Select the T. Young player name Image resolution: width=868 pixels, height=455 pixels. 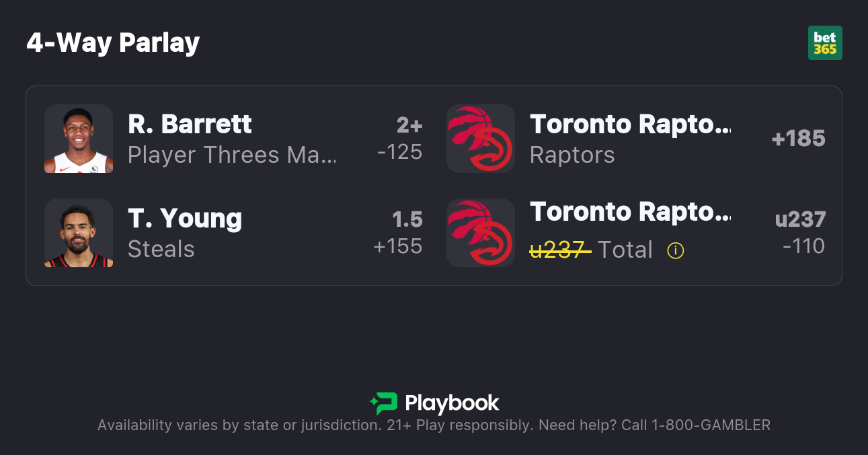coord(185,218)
